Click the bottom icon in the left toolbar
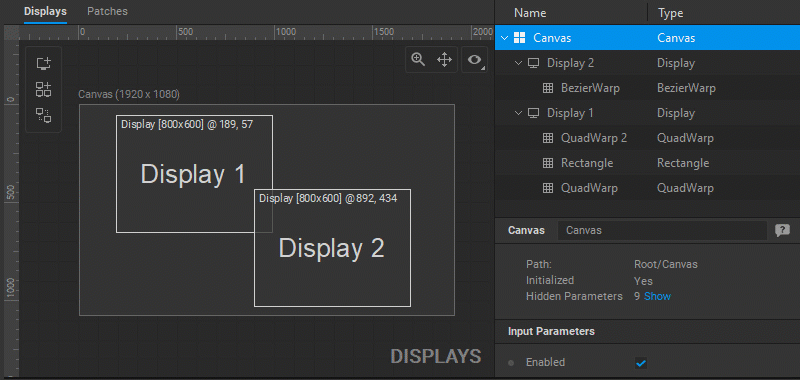This screenshot has width=800, height=380. point(43,115)
